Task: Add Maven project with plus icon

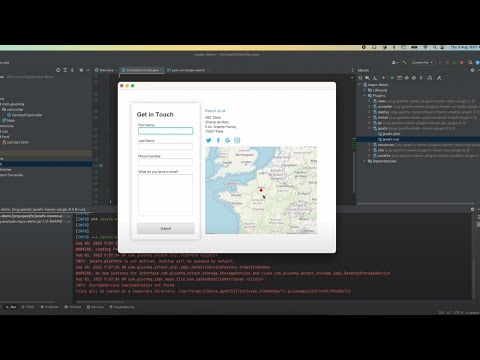Action: coord(383,78)
